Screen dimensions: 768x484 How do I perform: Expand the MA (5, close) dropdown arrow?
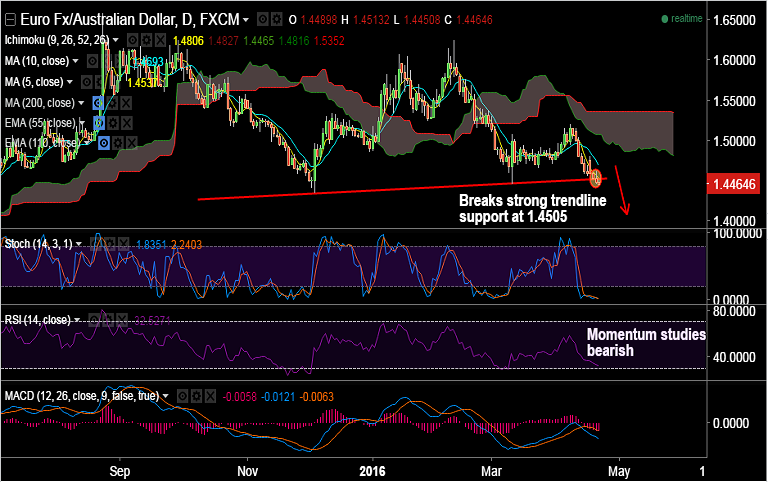pos(70,82)
